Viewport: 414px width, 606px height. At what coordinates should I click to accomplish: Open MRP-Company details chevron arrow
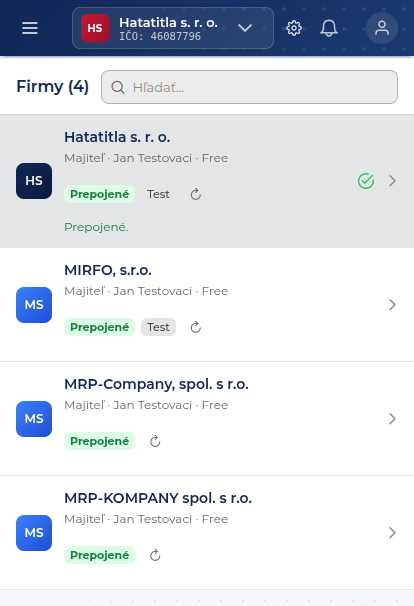coord(392,419)
